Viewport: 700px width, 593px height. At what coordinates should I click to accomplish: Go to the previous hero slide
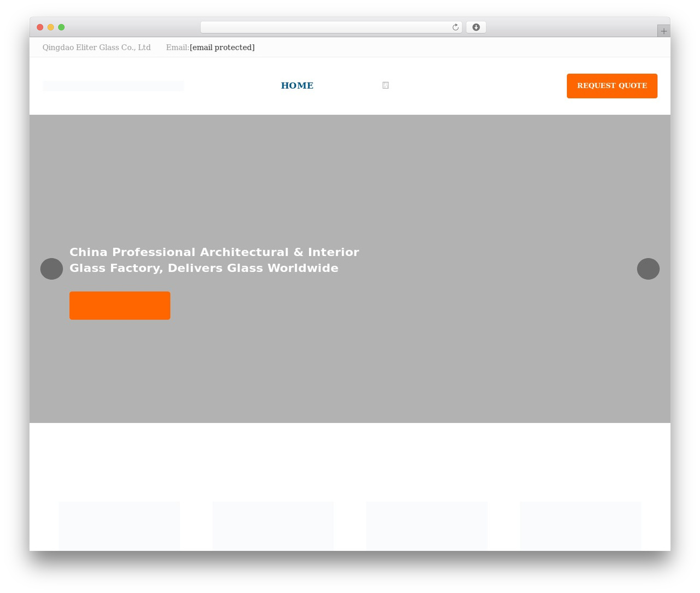[x=51, y=269]
